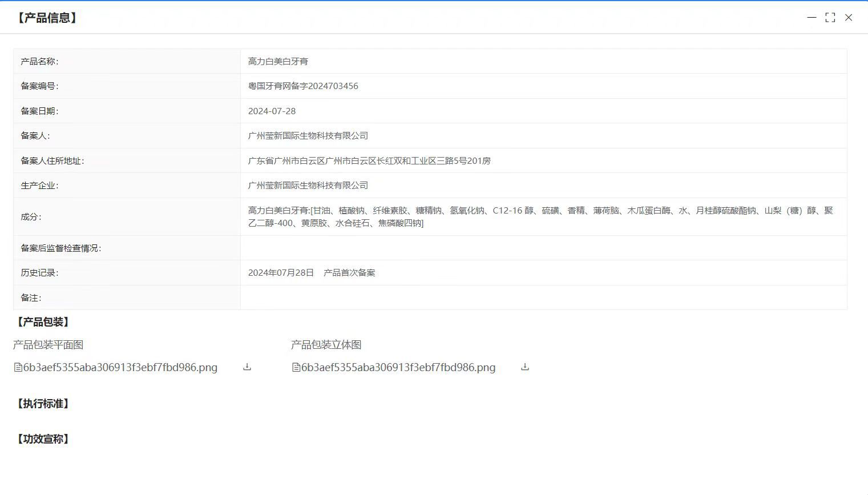Click the file icon beside 产品包装立体图 filename
Screen dimensions: 868x495
point(296,368)
